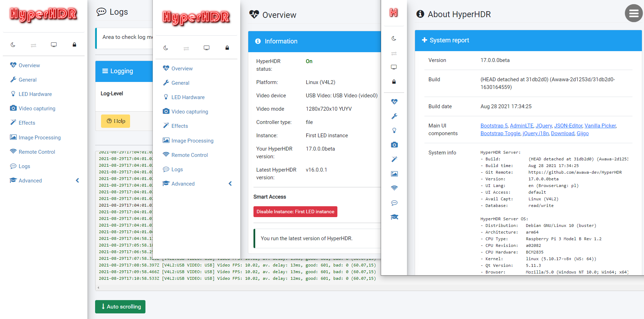
Task: Click HyperHDR logo in the Logs window sidebar
Action: click(x=44, y=15)
